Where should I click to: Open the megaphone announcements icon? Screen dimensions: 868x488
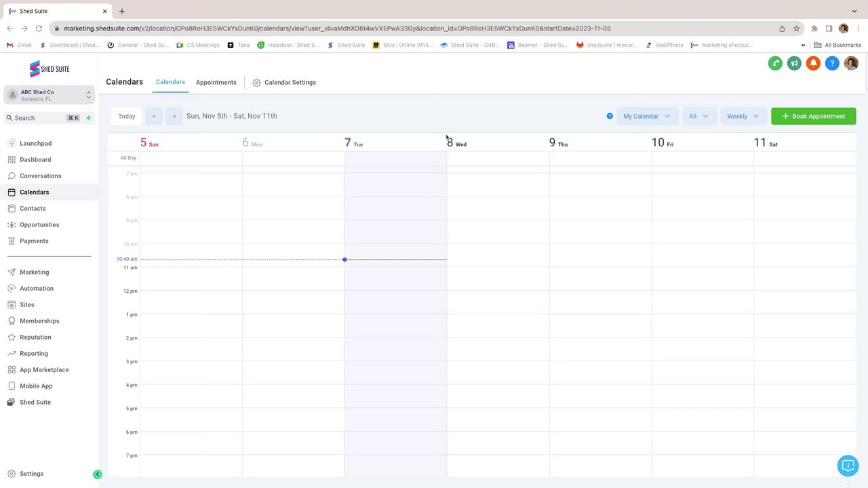pyautogui.click(x=794, y=63)
